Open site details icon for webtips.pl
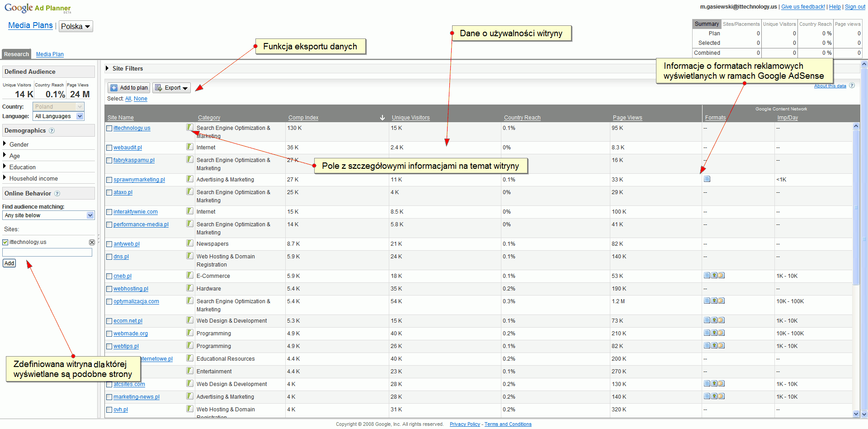The width and height of the screenshot is (868, 429). pyautogui.click(x=190, y=345)
